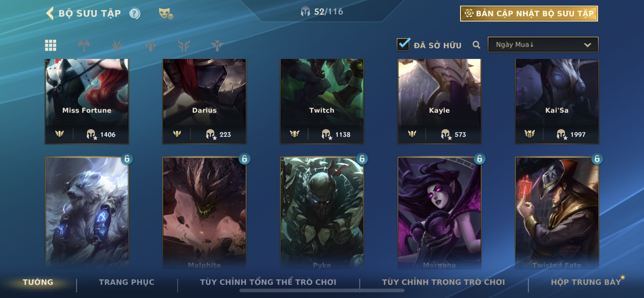Open the help question mark icon

pyautogui.click(x=134, y=13)
